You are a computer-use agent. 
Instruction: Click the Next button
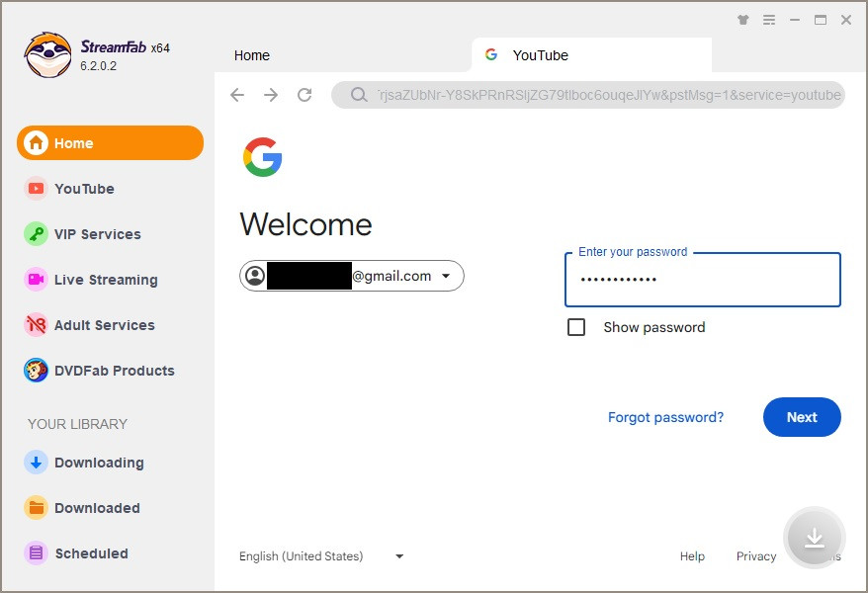coord(802,417)
